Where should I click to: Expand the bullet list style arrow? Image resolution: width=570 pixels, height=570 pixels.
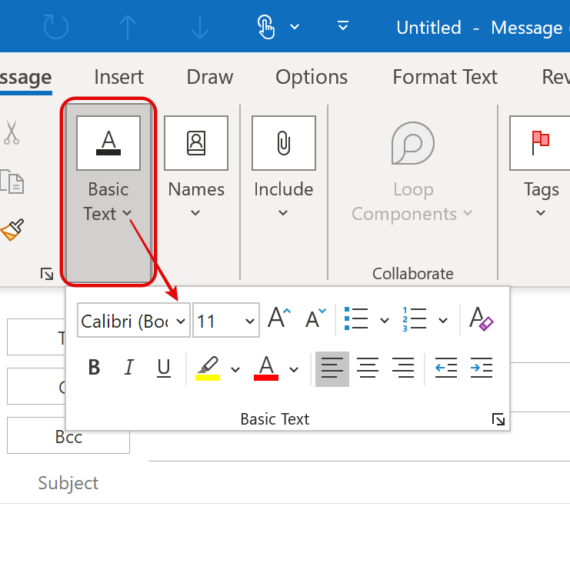pyautogui.click(x=384, y=320)
